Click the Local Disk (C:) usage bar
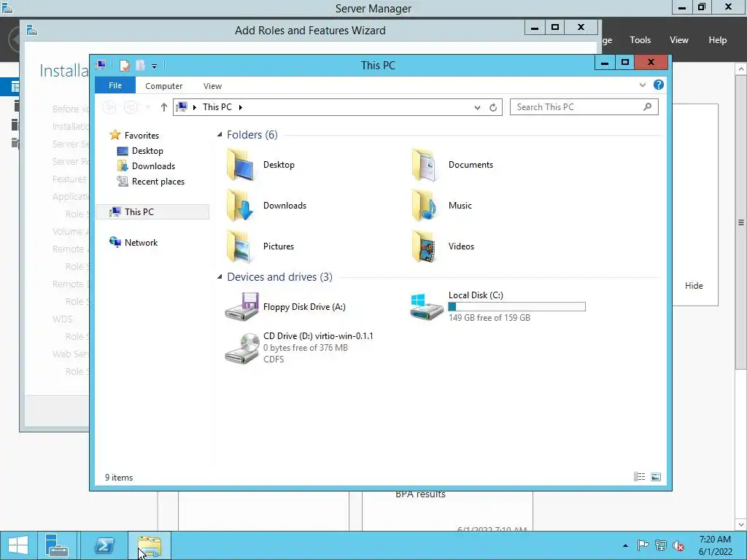Screen dimensions: 747x560 pos(517,307)
